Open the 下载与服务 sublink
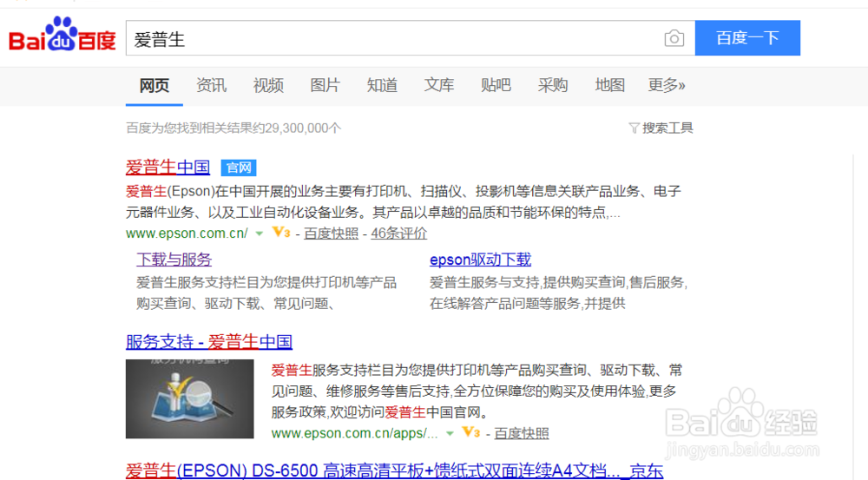Image resolution: width=868 pixels, height=480 pixels. [174, 260]
